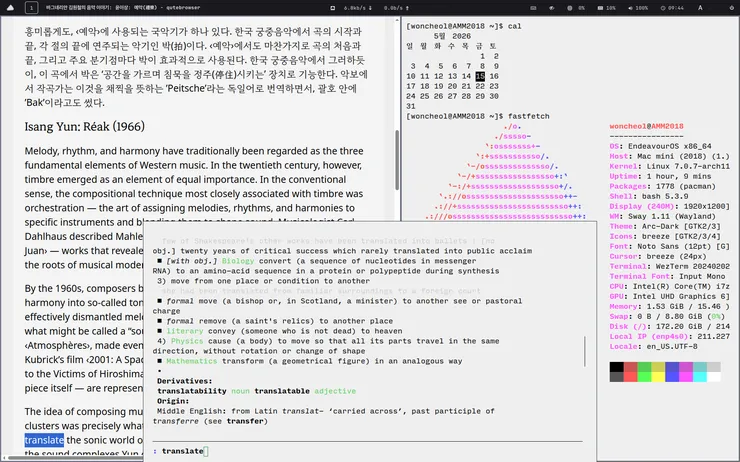The width and height of the screenshot is (740, 462).
Task: Click the 0.0b/s upload speed indicator
Action: click(x=396, y=8)
